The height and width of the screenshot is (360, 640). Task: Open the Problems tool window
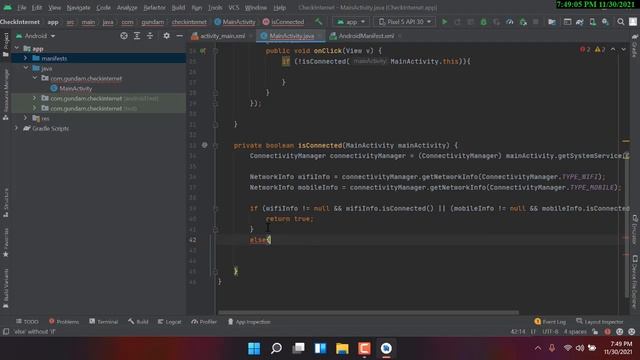click(64, 322)
